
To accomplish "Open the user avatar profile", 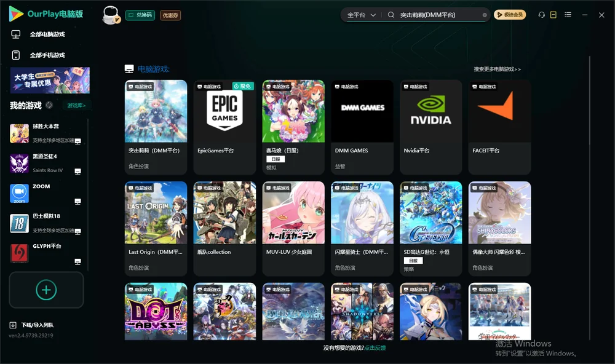I will [x=111, y=15].
